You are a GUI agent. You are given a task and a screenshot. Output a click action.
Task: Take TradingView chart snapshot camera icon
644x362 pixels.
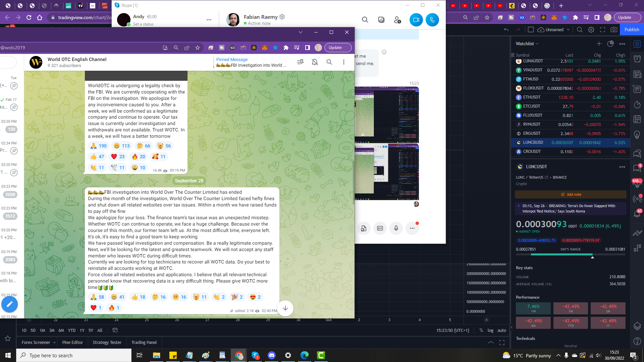pyautogui.click(x=614, y=29)
